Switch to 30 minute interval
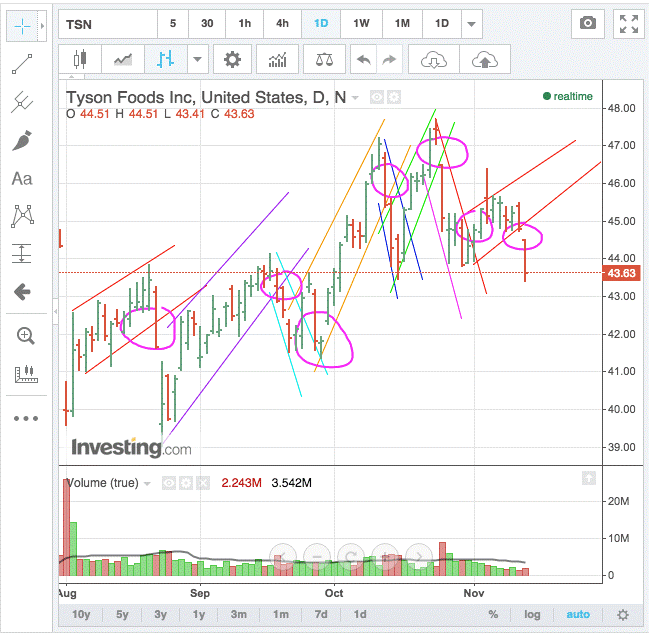This screenshot has width=649, height=634. pyautogui.click(x=207, y=24)
